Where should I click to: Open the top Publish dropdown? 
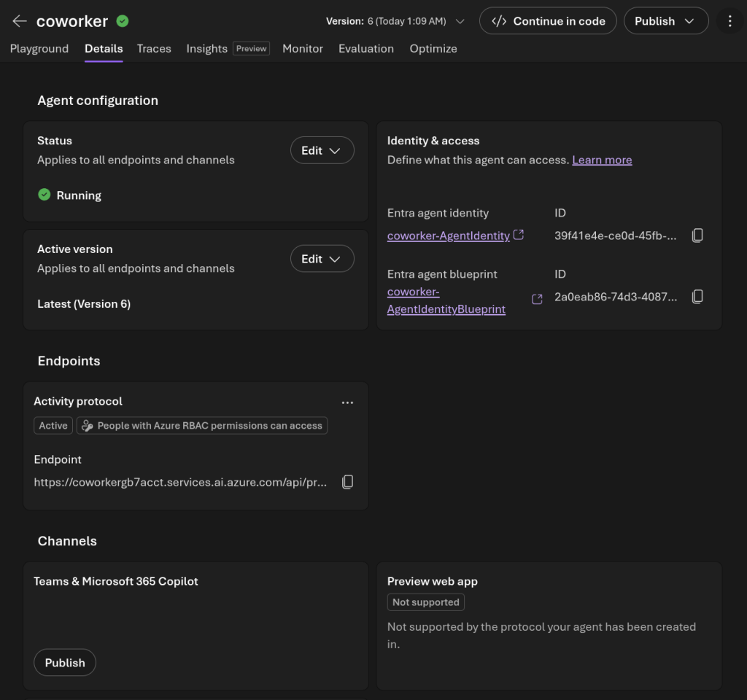[666, 21]
